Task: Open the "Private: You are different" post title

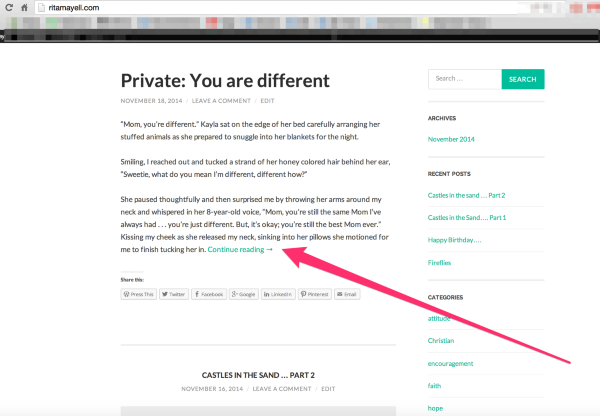Action: (224, 78)
